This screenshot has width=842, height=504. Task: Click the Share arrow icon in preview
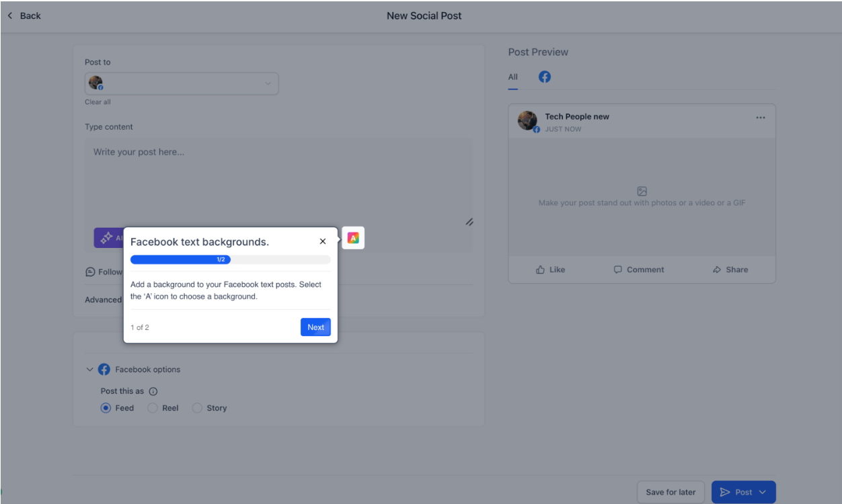pyautogui.click(x=717, y=269)
